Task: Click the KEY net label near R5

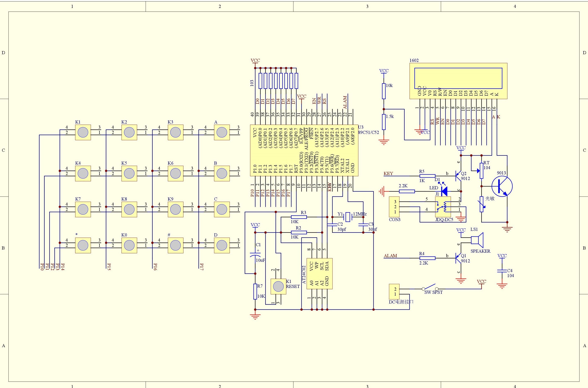Action: click(388, 174)
